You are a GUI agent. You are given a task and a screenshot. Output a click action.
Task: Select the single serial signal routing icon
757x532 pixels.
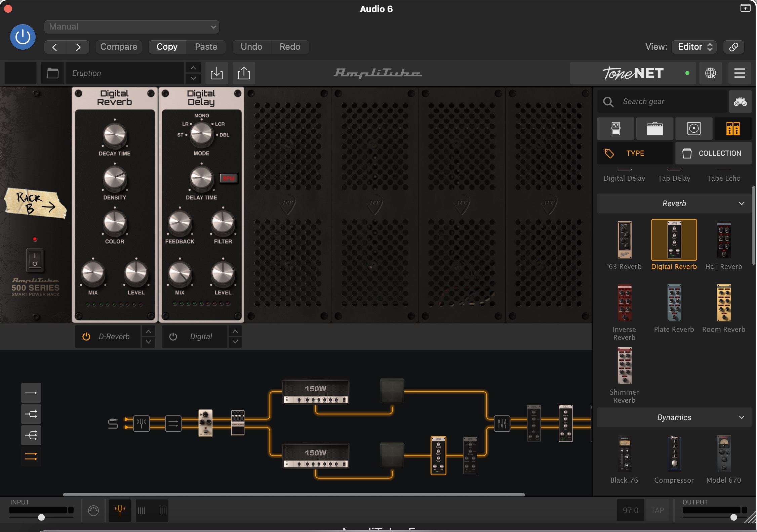point(31,393)
